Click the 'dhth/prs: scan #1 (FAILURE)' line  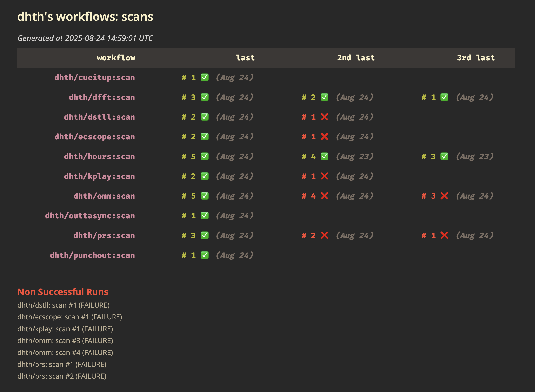(62, 364)
